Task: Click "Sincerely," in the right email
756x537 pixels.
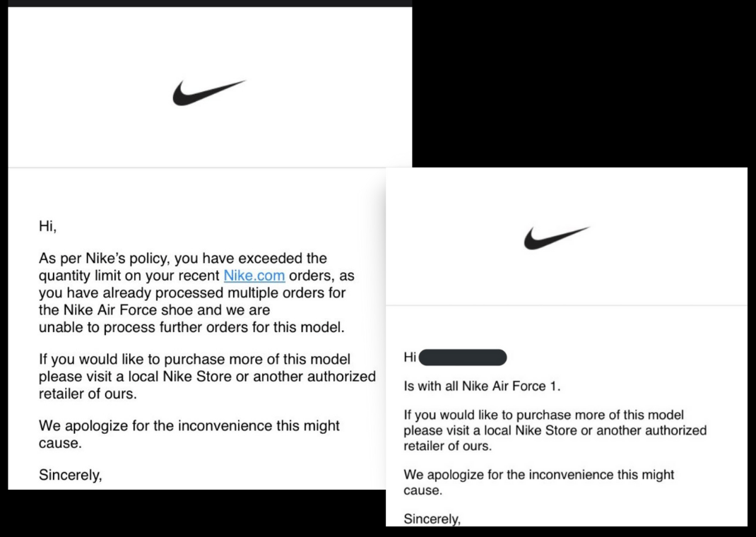Action: click(432, 519)
